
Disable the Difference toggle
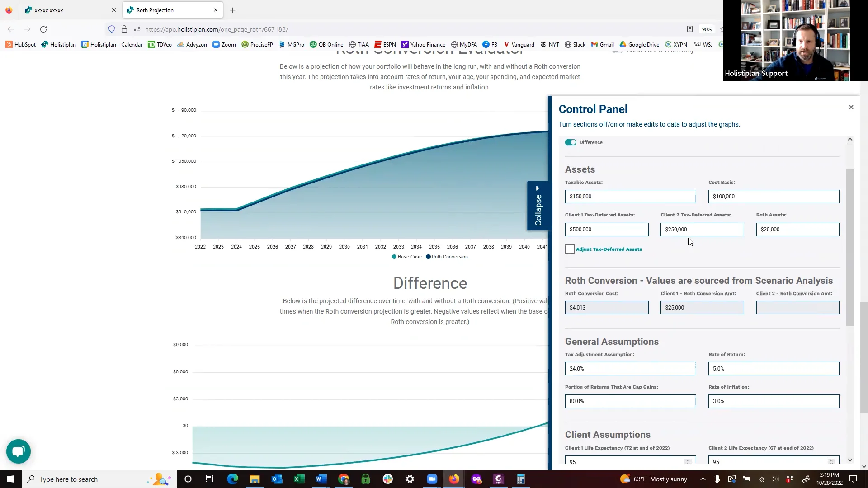pos(571,142)
